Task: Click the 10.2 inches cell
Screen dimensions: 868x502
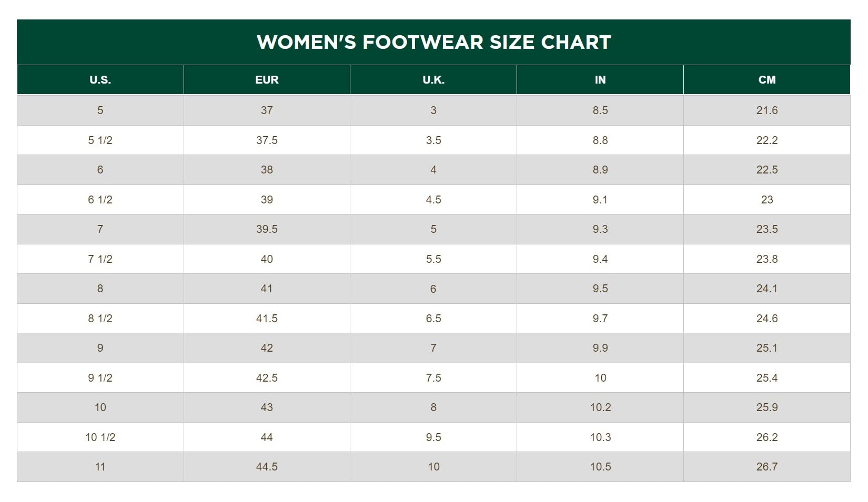Action: (x=600, y=407)
